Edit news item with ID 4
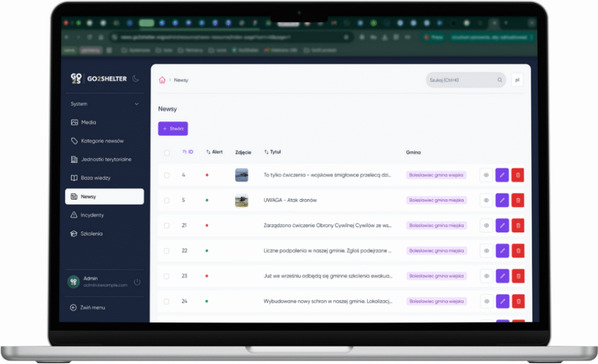The width and height of the screenshot is (598, 364). 502,175
